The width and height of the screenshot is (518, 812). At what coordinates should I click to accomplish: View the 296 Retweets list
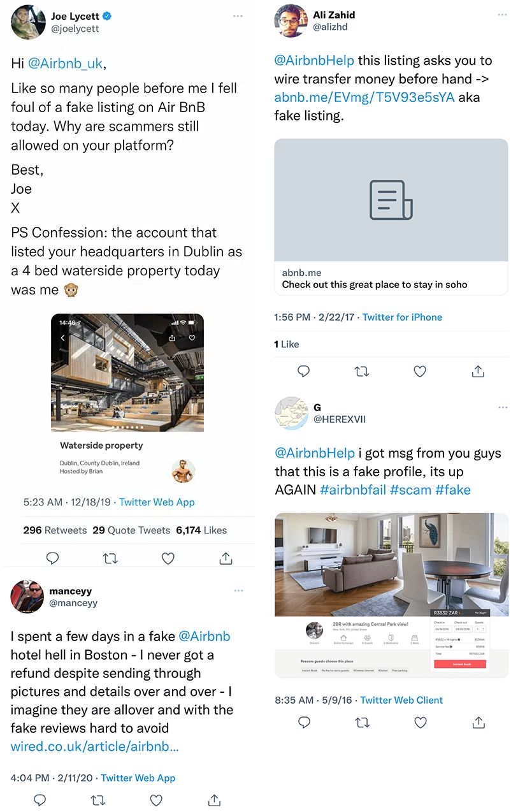[x=55, y=530]
